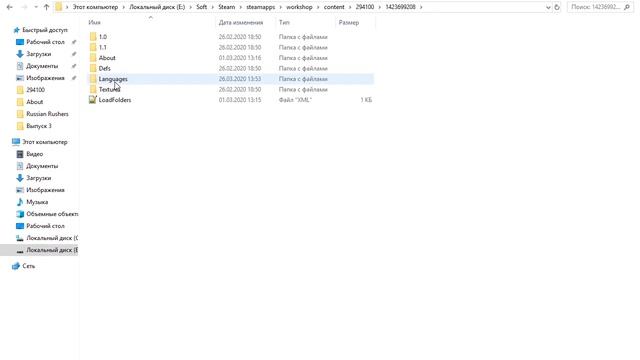
Task: Select the LoadFolders file name
Action: point(115,100)
